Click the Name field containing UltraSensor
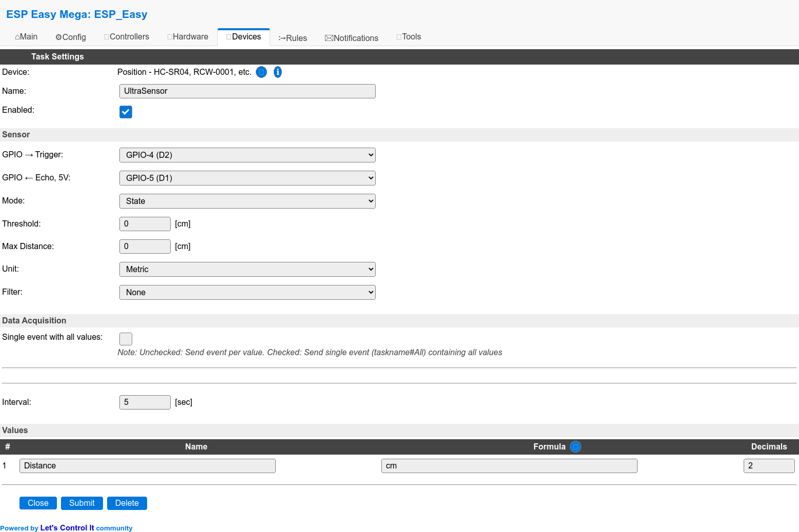The width and height of the screenshot is (799, 532). pyautogui.click(x=248, y=91)
